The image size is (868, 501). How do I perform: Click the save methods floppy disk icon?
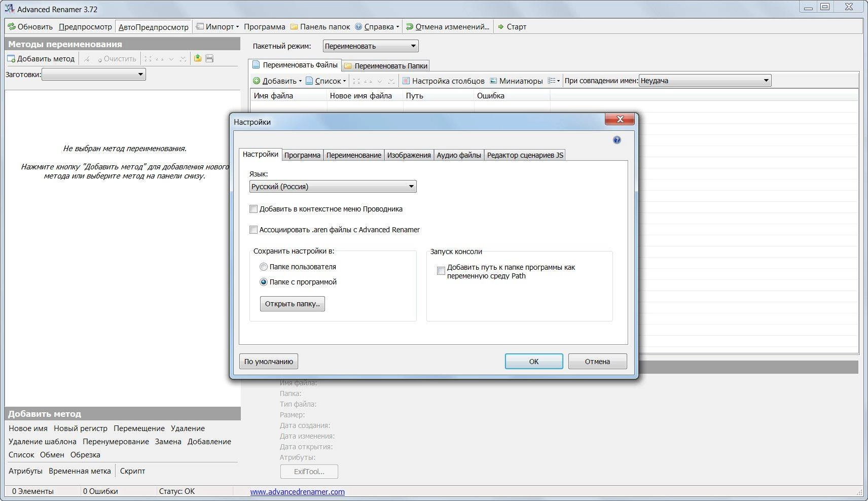pyautogui.click(x=209, y=59)
